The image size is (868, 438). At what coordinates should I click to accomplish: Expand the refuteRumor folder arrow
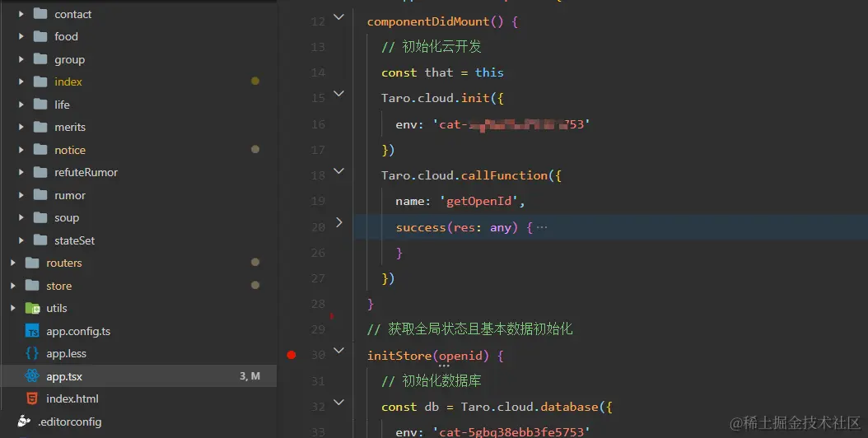pos(21,172)
